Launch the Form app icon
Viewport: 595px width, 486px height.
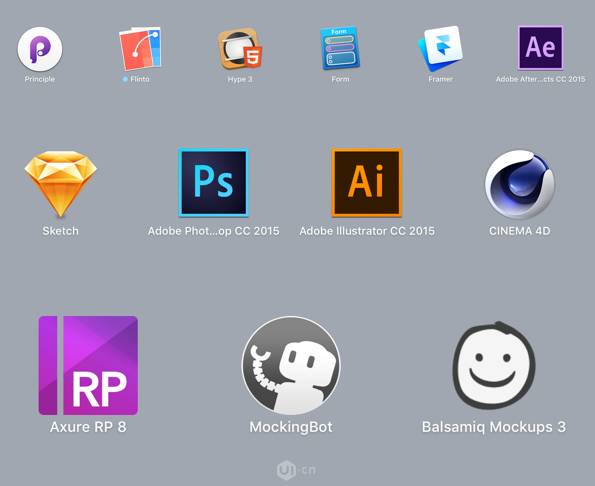pos(340,48)
